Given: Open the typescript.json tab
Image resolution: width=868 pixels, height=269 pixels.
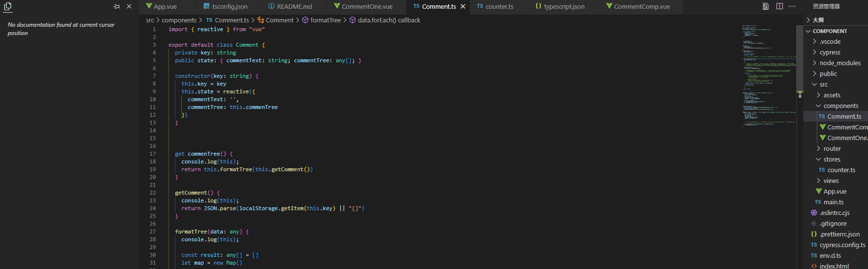Looking at the screenshot, I should [x=564, y=6].
